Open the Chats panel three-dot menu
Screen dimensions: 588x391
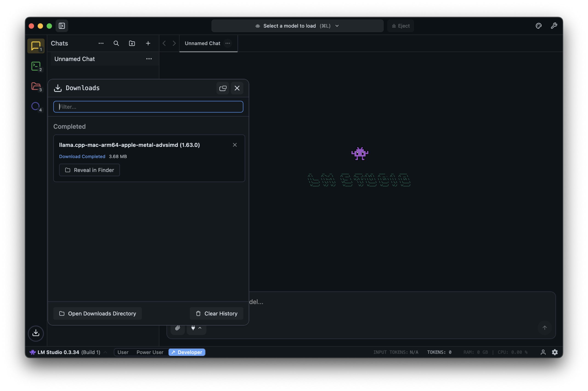pyautogui.click(x=101, y=43)
